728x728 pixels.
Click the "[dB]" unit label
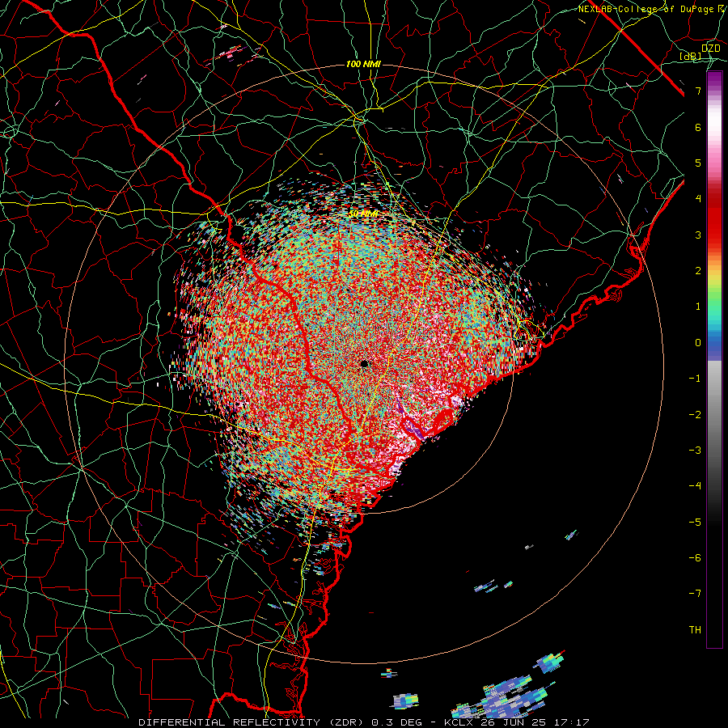690,57
